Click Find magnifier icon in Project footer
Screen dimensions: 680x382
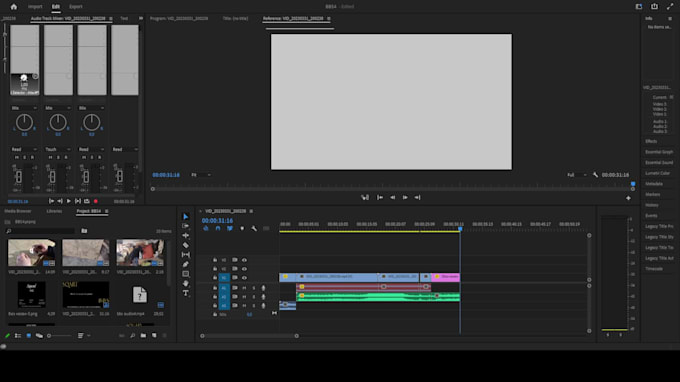pyautogui.click(x=132, y=336)
